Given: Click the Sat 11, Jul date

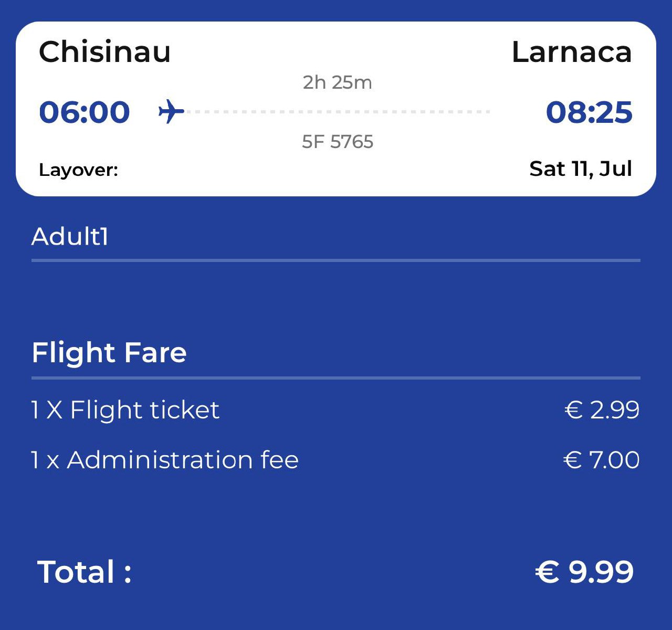Looking at the screenshot, I should pos(580,169).
